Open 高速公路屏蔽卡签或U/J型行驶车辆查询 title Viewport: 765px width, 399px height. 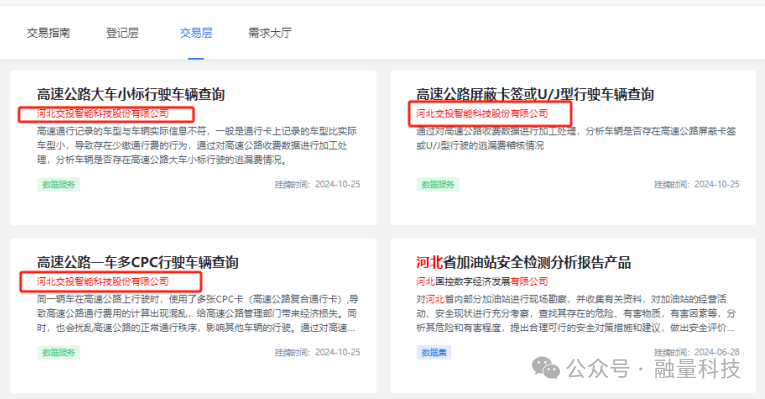click(x=535, y=94)
